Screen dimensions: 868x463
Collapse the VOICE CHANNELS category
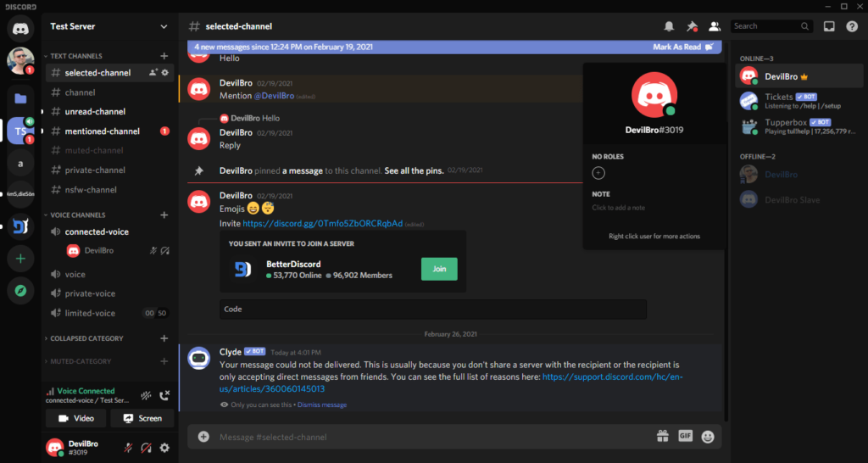click(76, 215)
